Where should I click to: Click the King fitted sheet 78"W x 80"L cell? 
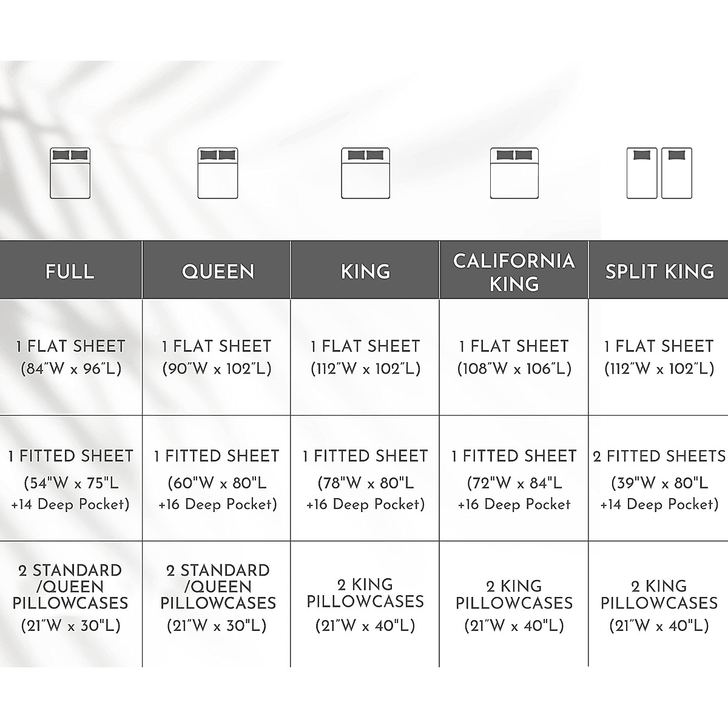(365, 479)
